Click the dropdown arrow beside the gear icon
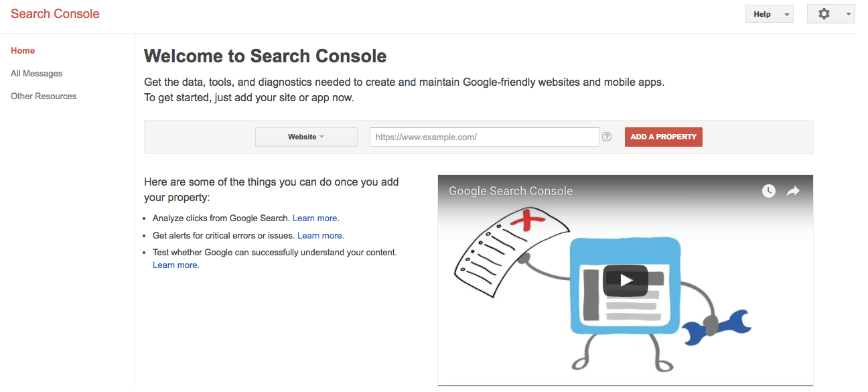Image resolution: width=868 pixels, height=392 pixels. (x=849, y=14)
